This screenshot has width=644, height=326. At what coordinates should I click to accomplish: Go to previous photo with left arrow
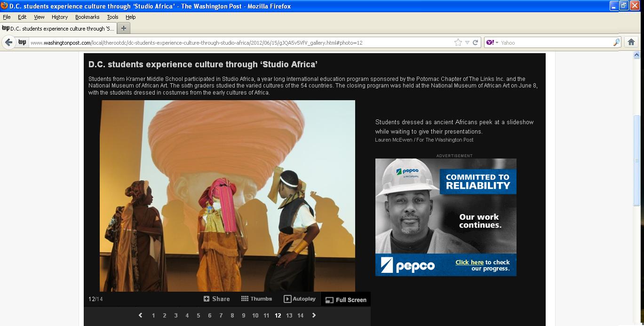140,315
